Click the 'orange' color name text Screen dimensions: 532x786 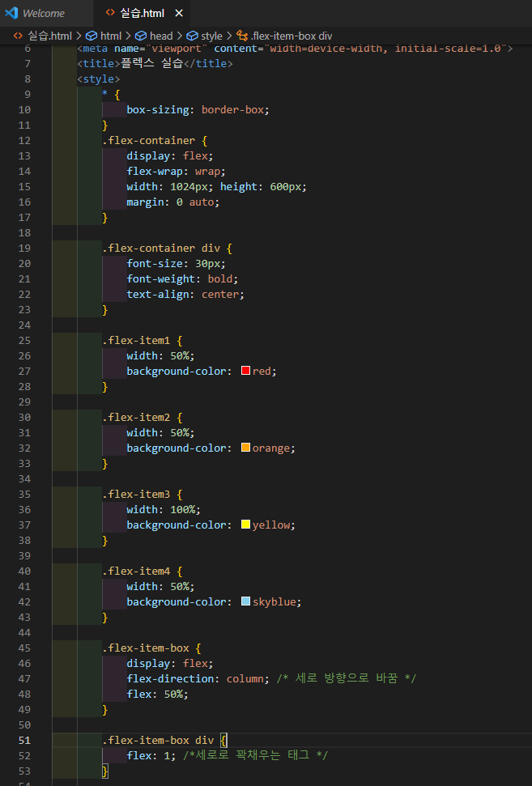(x=270, y=448)
